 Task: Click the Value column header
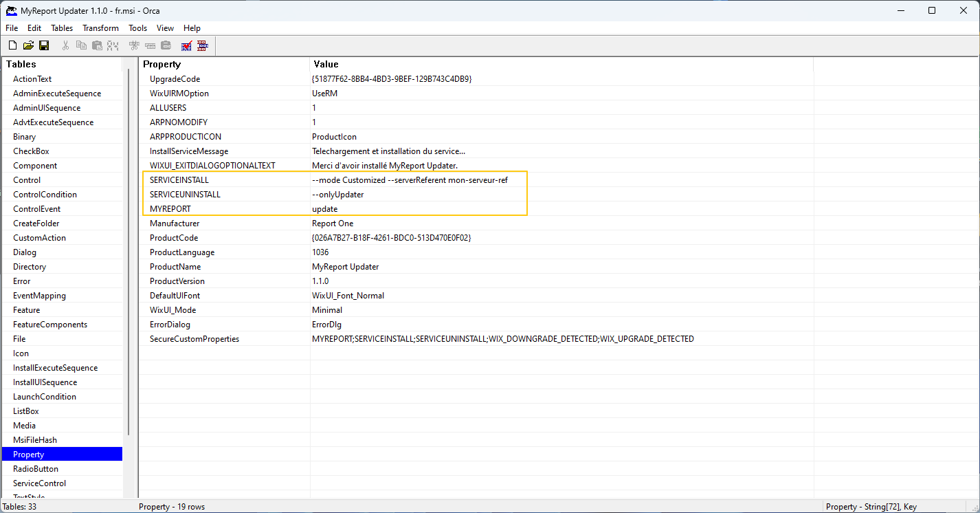click(x=326, y=64)
